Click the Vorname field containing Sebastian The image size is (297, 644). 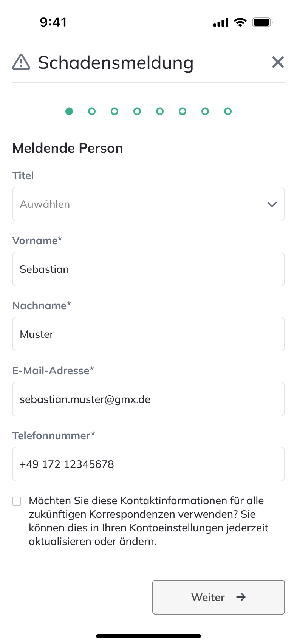click(x=148, y=269)
